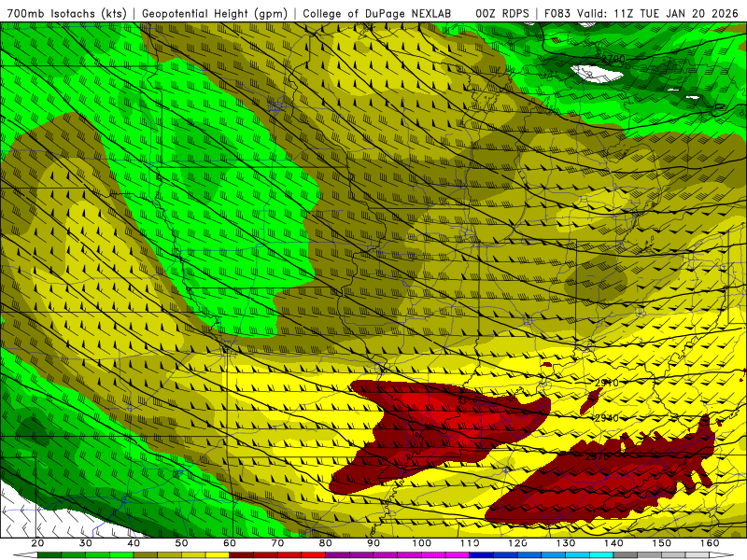747x560 pixels.
Task: Click the bright yellow swatch left of 60
Action: tap(218, 555)
